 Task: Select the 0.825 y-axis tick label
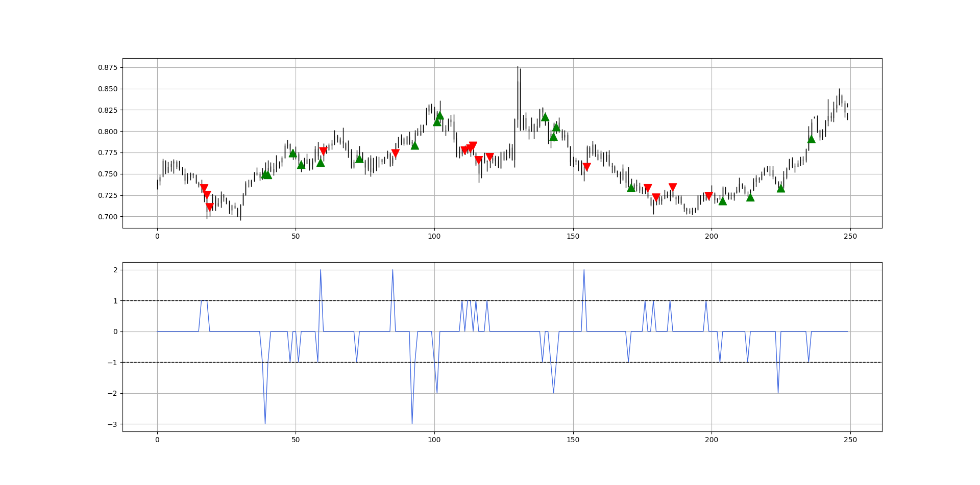pyautogui.click(x=108, y=110)
